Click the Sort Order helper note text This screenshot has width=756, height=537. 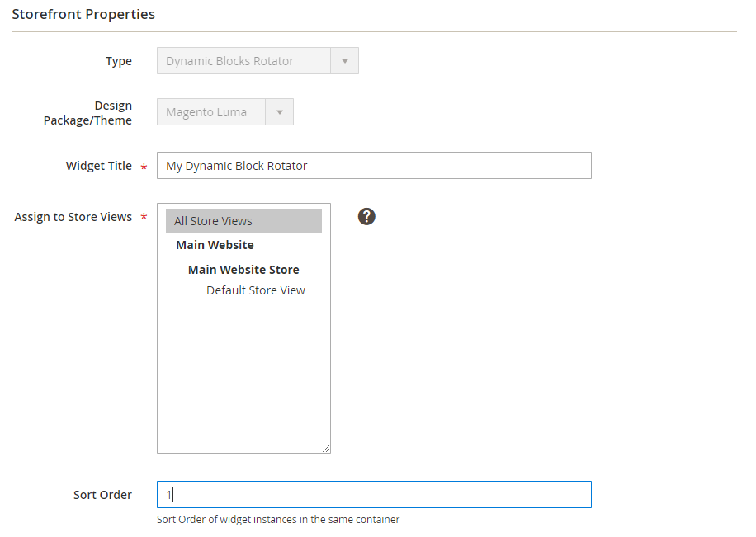[278, 519]
